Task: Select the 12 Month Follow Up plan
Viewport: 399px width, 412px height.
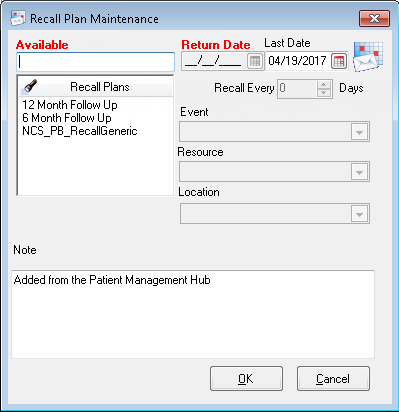Action: (x=70, y=105)
